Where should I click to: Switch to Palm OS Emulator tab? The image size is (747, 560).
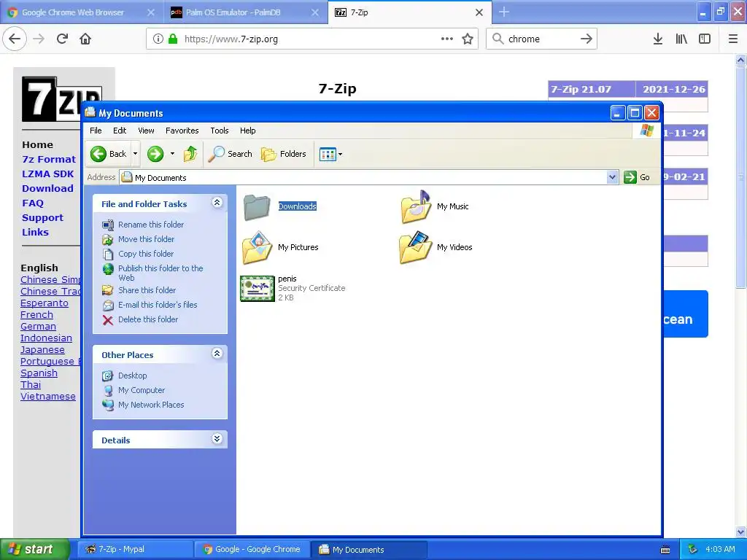233,12
